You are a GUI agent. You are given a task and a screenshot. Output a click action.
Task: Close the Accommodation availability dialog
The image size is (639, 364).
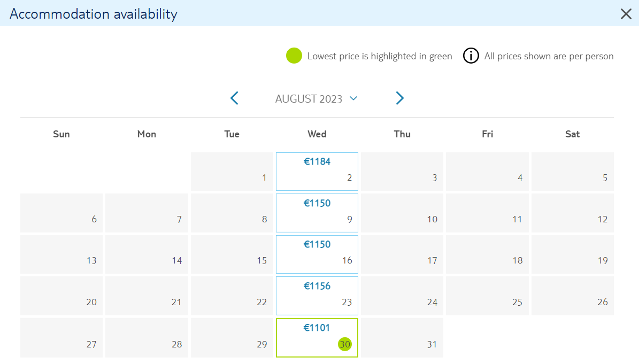[626, 14]
